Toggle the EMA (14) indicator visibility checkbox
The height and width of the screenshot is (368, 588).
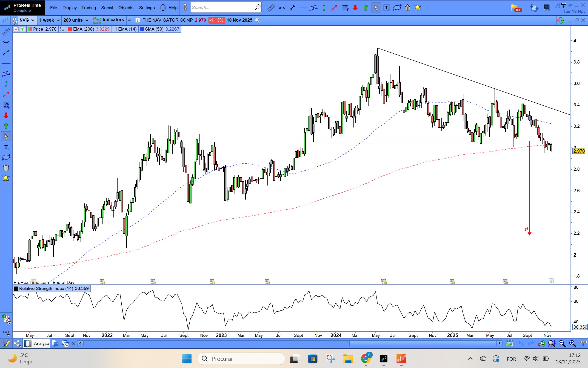(115, 29)
